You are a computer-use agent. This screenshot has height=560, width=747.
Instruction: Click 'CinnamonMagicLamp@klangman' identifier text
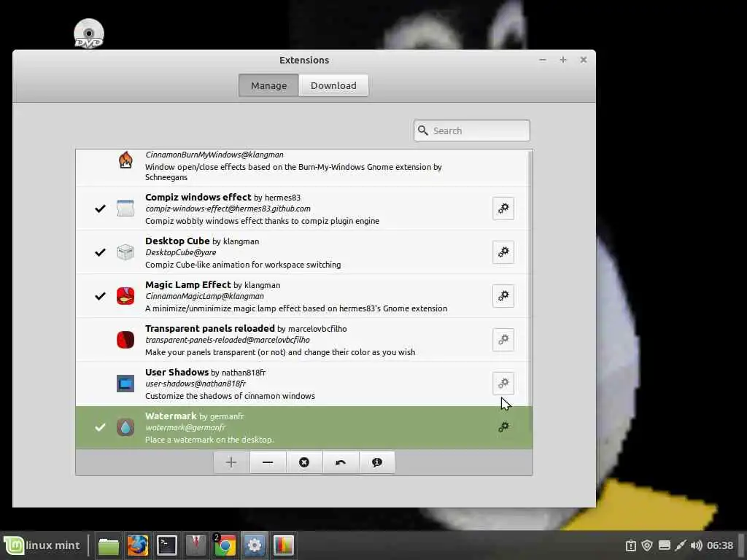point(204,296)
